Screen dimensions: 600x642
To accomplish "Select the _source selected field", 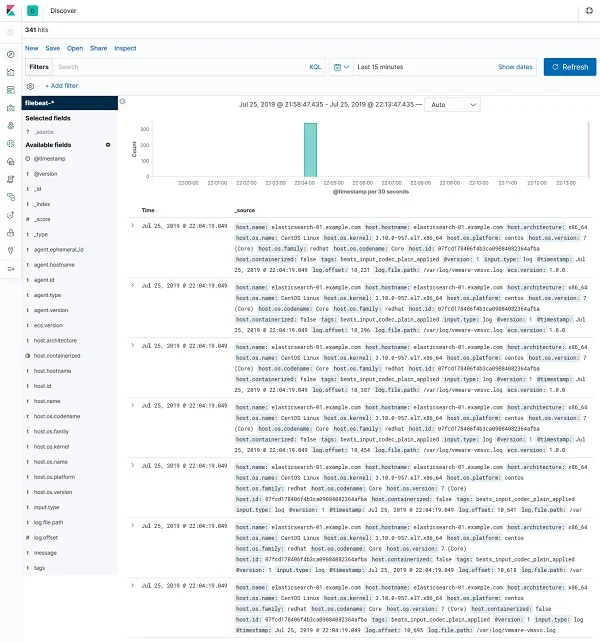I will (44, 132).
